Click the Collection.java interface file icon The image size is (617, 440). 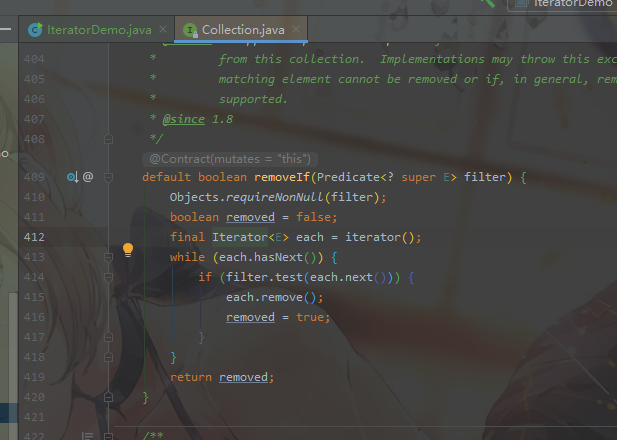(190, 29)
